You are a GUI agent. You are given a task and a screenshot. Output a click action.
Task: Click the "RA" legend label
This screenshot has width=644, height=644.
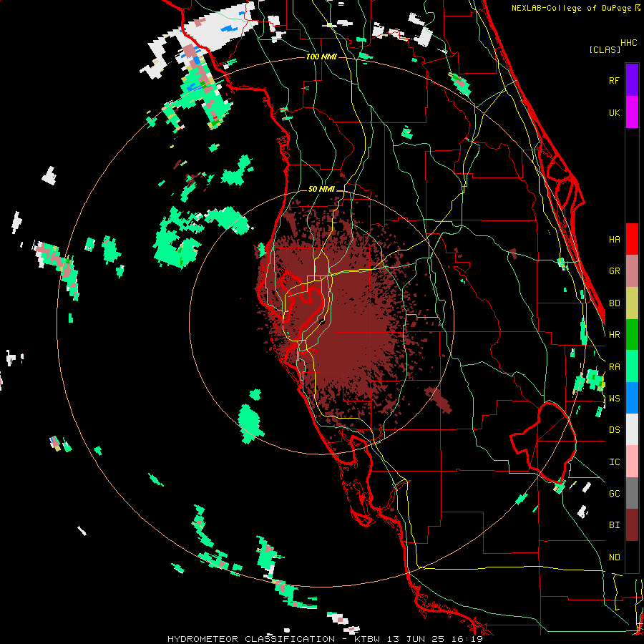click(x=614, y=366)
